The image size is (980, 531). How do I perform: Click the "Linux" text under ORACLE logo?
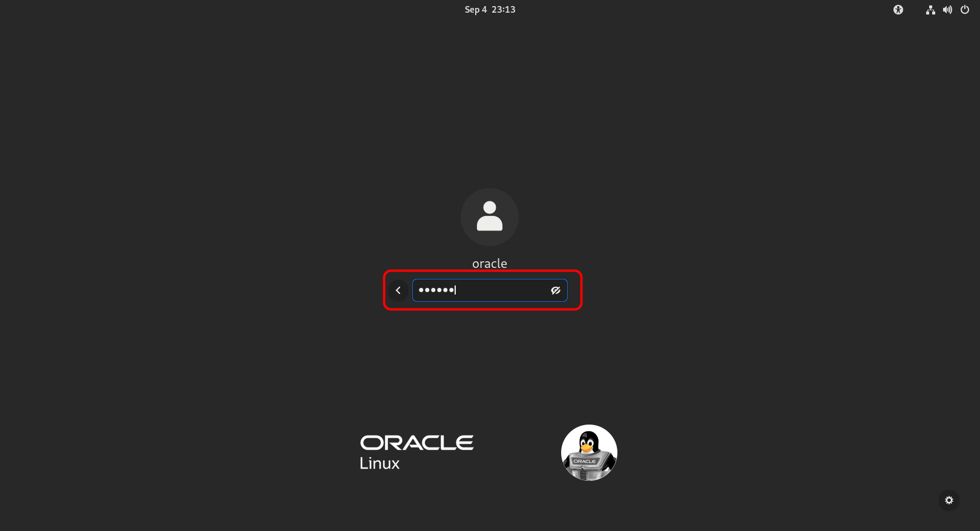[x=380, y=463]
